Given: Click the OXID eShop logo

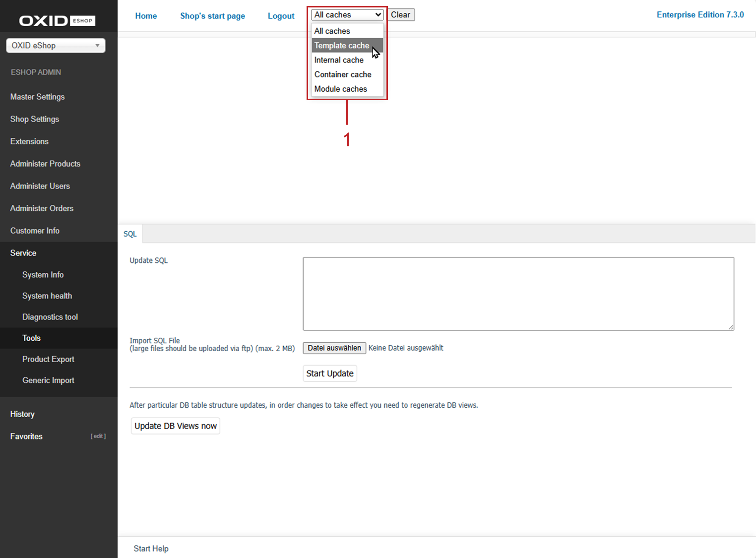Looking at the screenshot, I should 57,20.
